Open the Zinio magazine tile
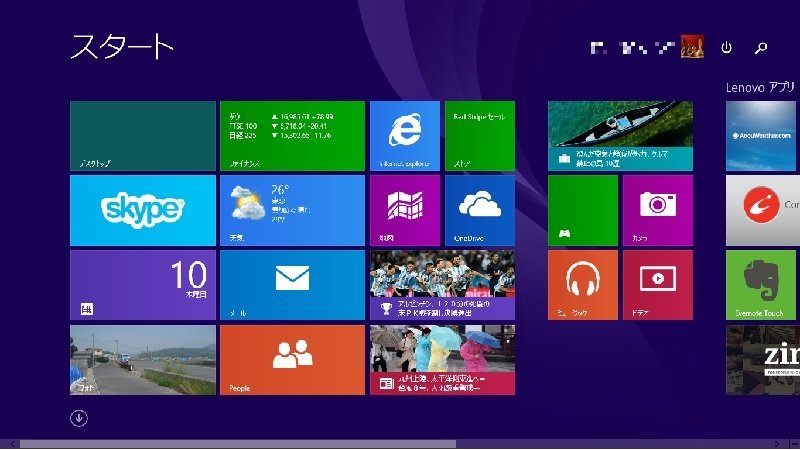This screenshot has width=800, height=450. coord(763,360)
